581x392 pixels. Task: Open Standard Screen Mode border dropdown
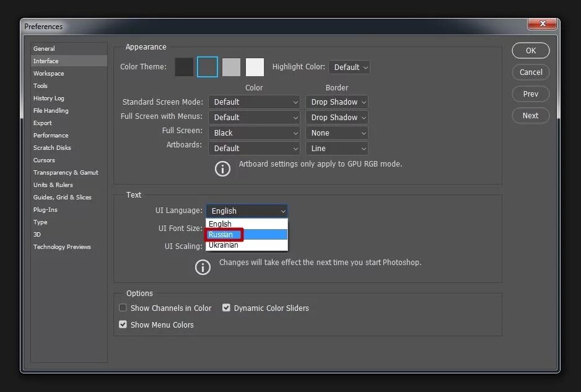337,102
